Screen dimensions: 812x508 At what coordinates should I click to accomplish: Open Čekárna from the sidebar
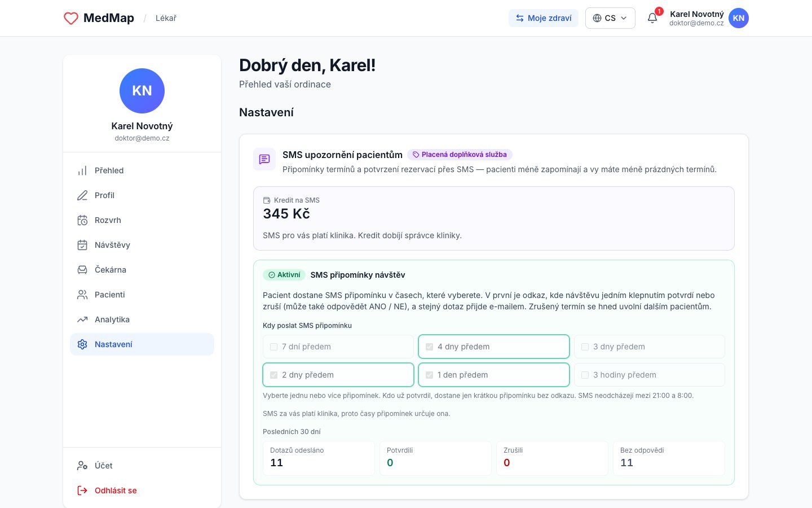[x=142, y=270]
